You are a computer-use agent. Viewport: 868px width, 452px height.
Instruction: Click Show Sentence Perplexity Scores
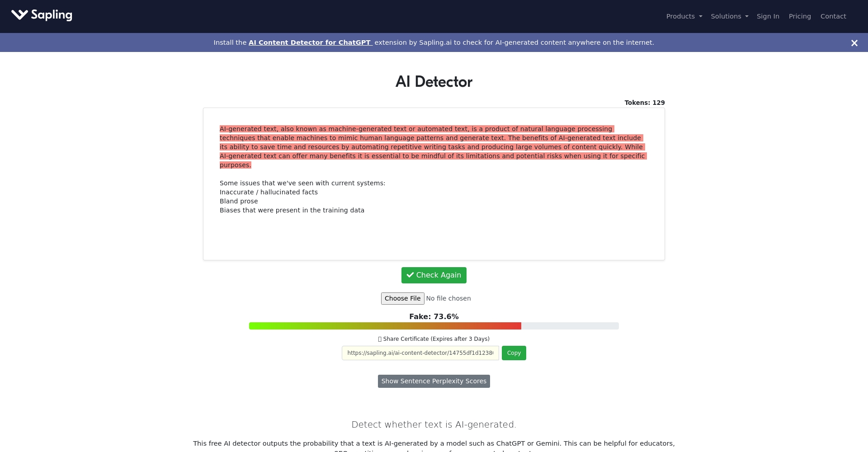click(x=434, y=381)
